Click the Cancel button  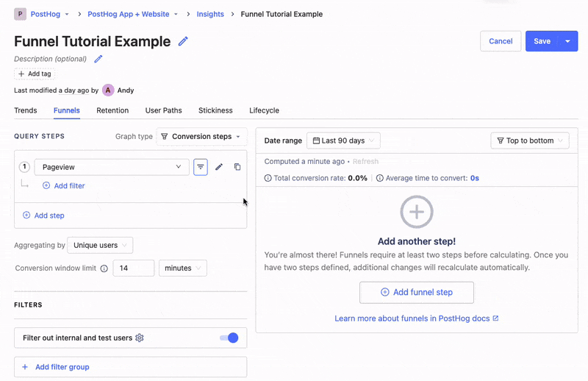(x=501, y=41)
